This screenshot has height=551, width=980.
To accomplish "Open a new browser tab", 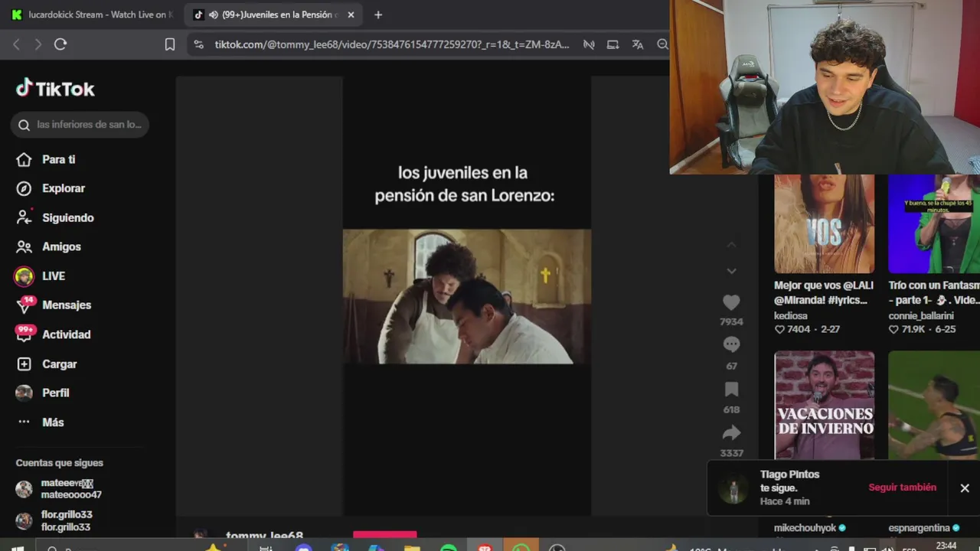I will click(378, 15).
